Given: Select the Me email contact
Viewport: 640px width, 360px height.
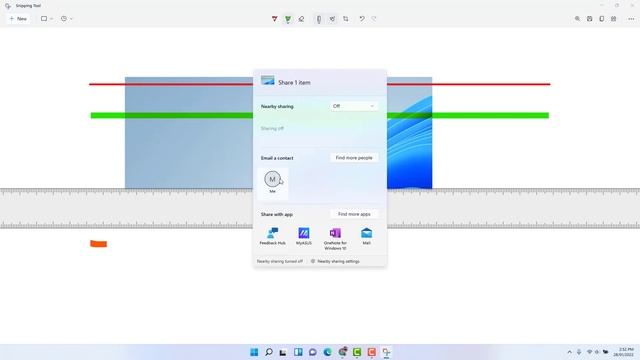Looking at the screenshot, I should click(x=273, y=183).
